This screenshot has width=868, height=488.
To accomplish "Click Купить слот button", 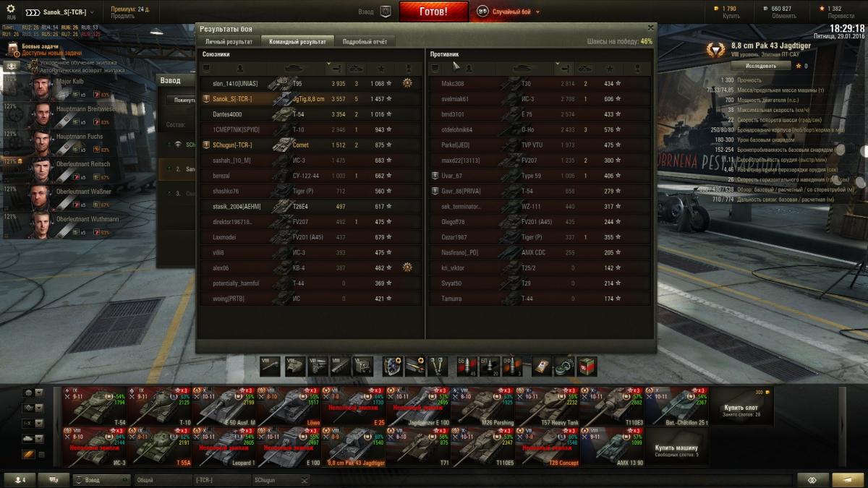I will click(741, 408).
